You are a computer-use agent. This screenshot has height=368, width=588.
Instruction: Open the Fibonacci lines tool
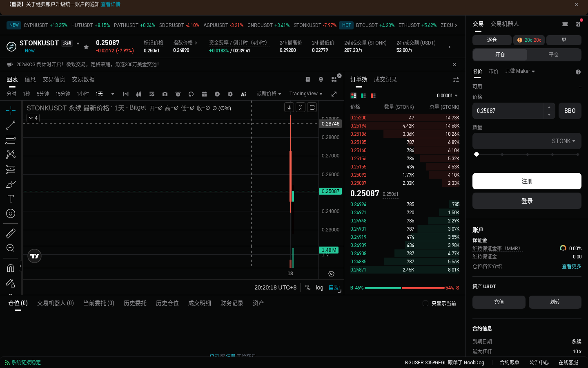11,140
